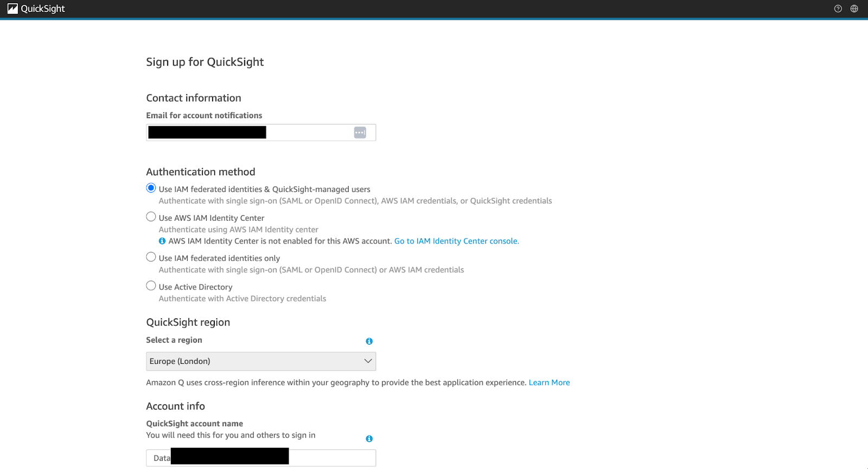Viewport: 868px width, 469px height.
Task: Show info tooltip for QuickSight account name
Action: (369, 439)
